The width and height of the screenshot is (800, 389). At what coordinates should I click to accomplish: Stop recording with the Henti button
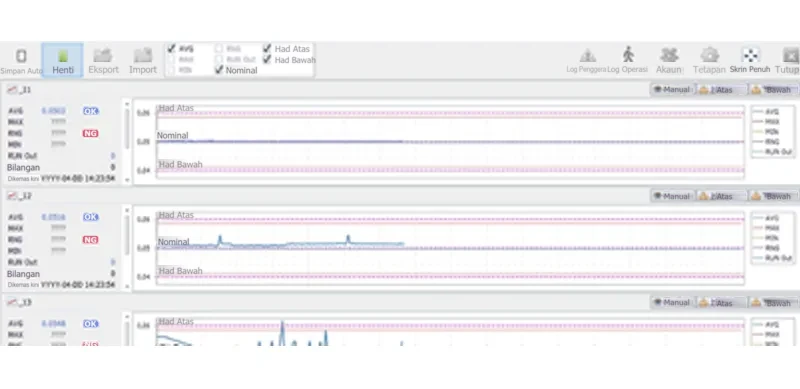click(x=63, y=60)
